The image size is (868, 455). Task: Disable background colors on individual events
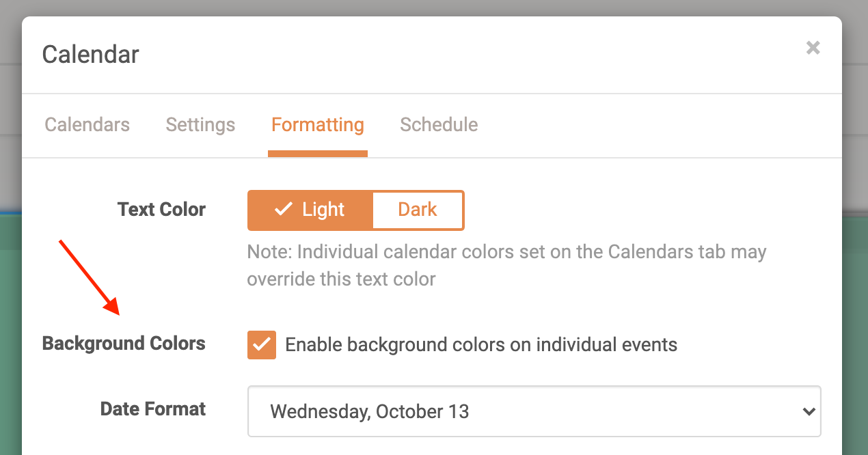point(261,344)
